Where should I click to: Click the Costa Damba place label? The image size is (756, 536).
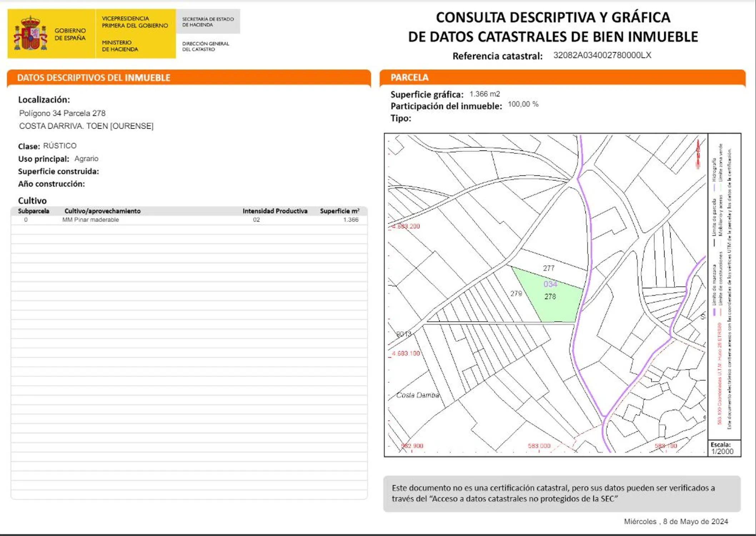pyautogui.click(x=418, y=395)
